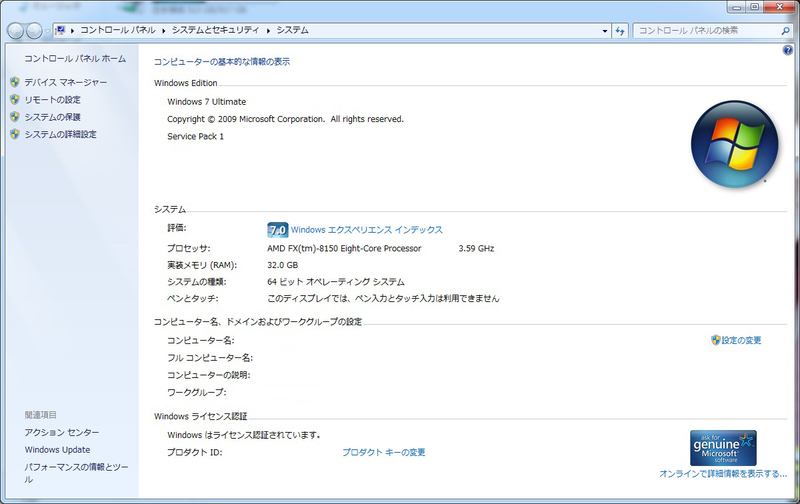Click the shield icon next to システムの保護
This screenshot has height=504, width=800.
[15, 117]
